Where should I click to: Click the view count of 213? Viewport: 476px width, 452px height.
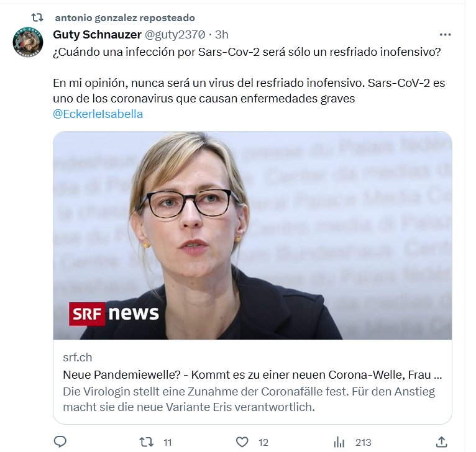click(364, 443)
